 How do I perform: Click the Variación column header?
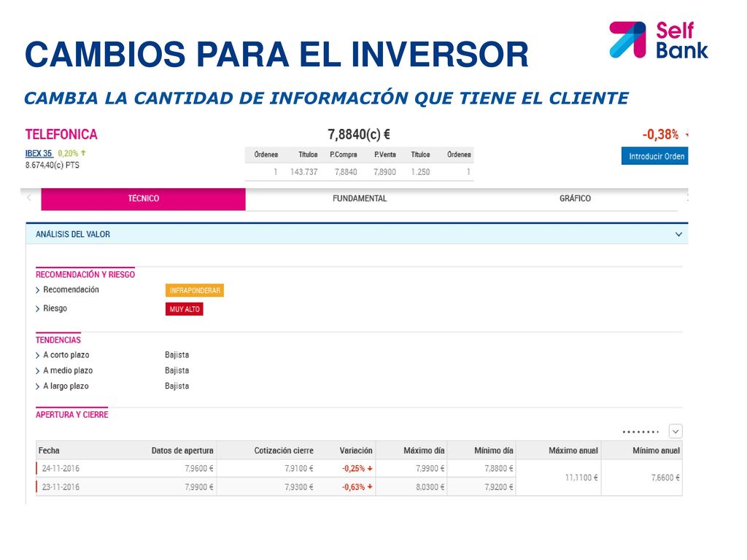tap(356, 451)
